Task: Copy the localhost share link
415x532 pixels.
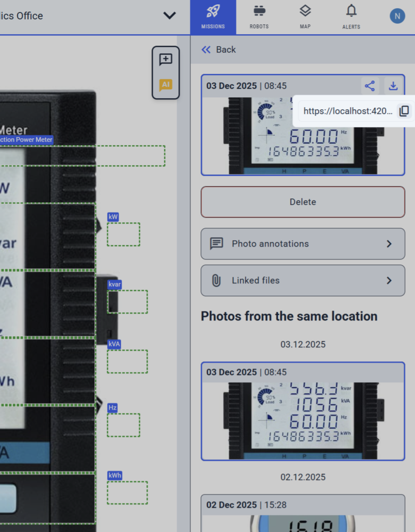Action: pyautogui.click(x=404, y=111)
